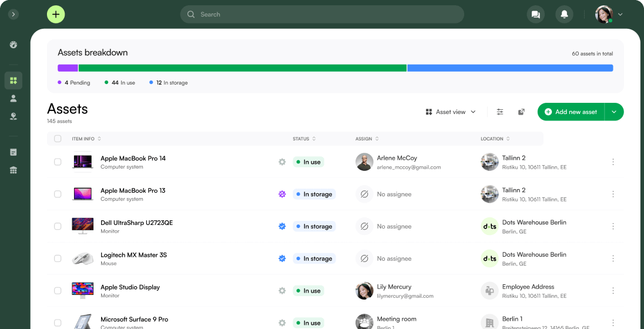
Task: Open the locations pin icon in sidebar
Action: (14, 116)
